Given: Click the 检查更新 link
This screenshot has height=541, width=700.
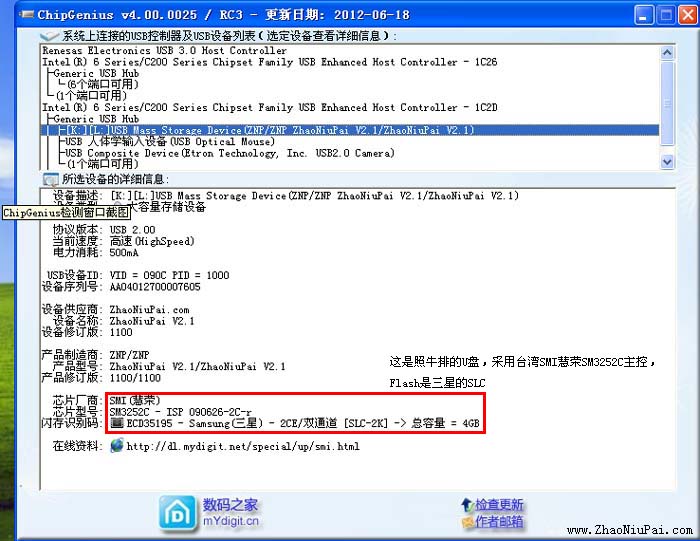Looking at the screenshot, I should (x=499, y=505).
